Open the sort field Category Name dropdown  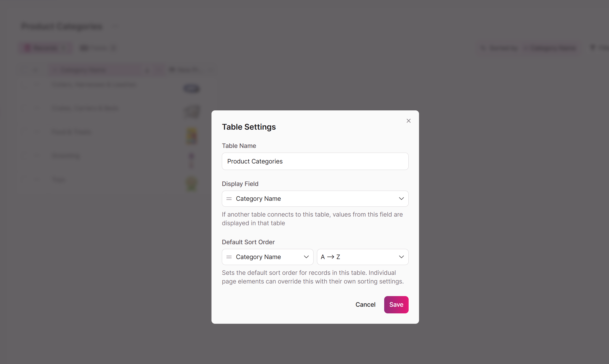268,257
